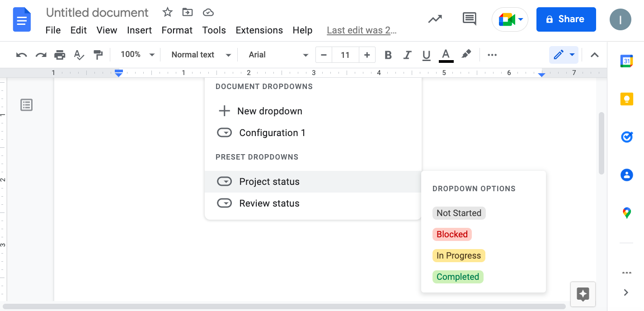Expand the zoom level dropdown
Viewport: 644px width, 311px height.
coord(136,54)
